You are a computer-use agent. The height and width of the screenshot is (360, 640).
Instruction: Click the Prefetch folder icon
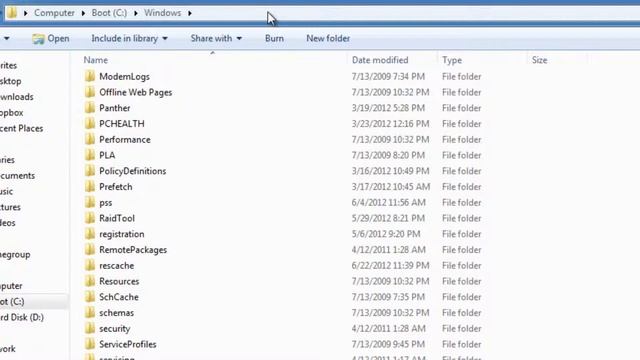(90, 187)
